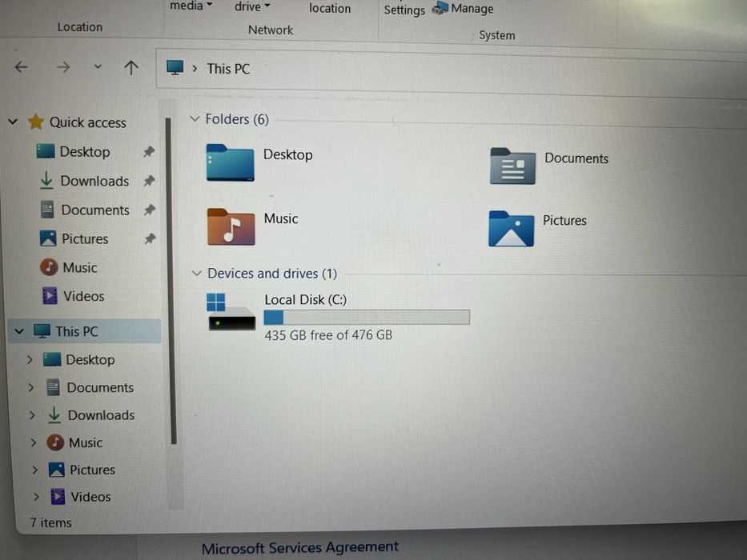Click the Quick access star icon
This screenshot has height=560, width=747.
tap(36, 122)
